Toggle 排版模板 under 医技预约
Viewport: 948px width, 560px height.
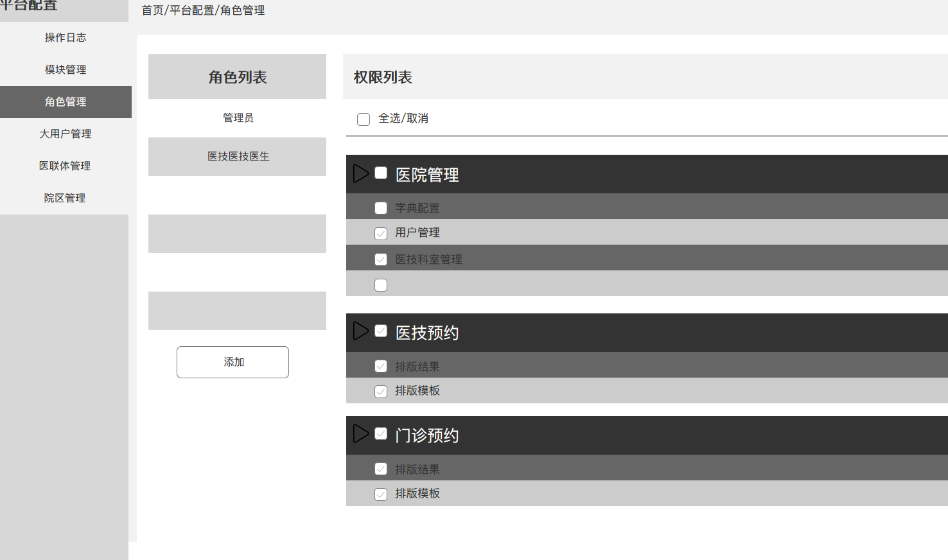pyautogui.click(x=381, y=392)
